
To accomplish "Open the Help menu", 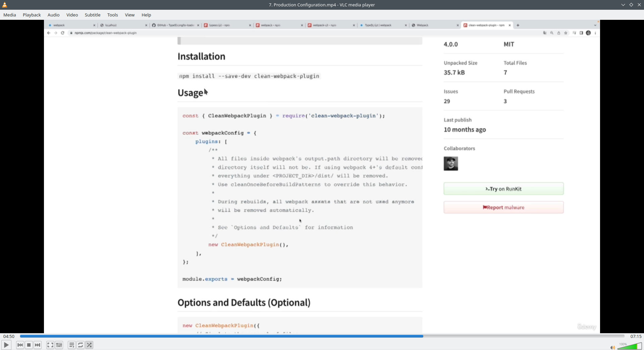I will (x=146, y=15).
